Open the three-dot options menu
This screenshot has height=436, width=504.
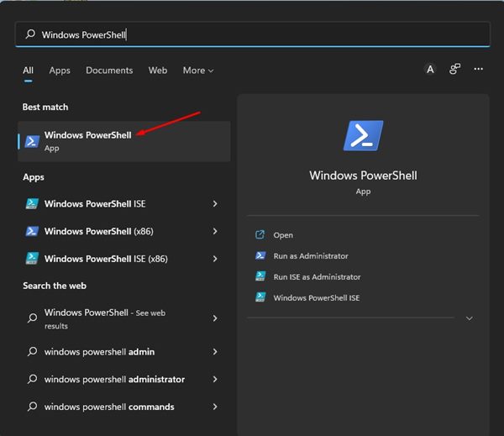tap(478, 69)
